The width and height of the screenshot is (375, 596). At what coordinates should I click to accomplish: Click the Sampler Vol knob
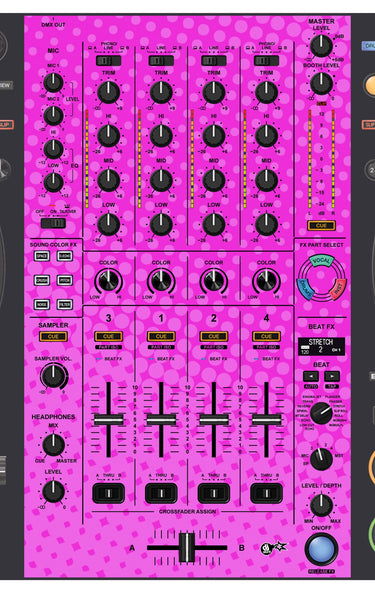tap(53, 377)
